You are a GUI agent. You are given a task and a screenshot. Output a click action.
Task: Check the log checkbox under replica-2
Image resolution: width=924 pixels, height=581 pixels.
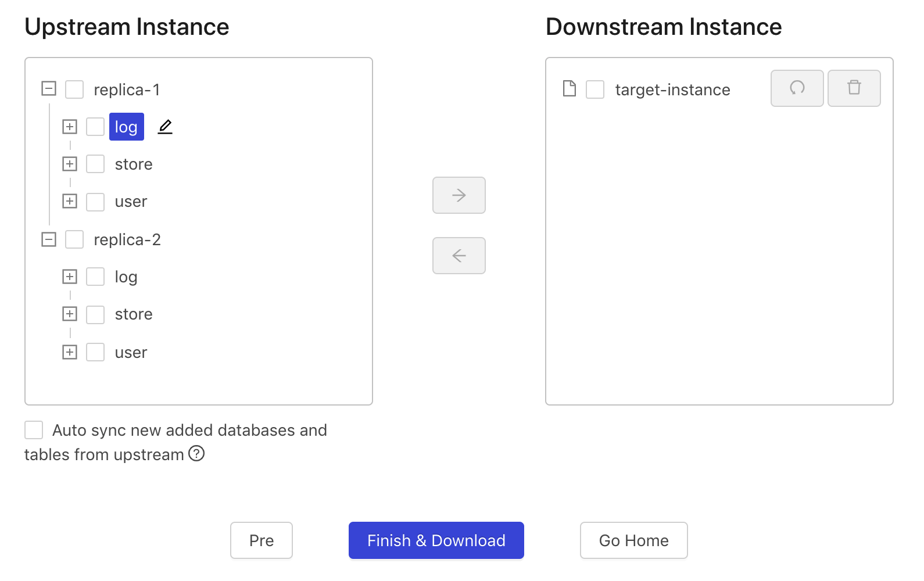[95, 277]
